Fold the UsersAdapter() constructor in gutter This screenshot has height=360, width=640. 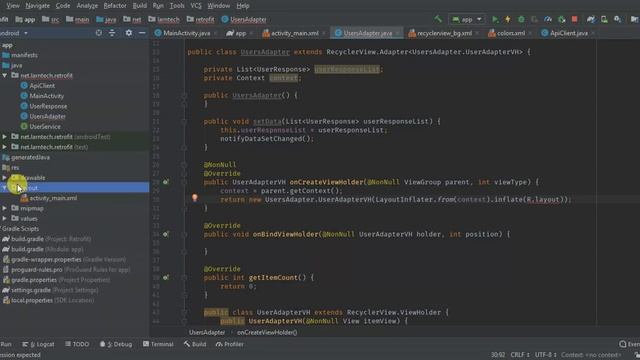coord(184,96)
